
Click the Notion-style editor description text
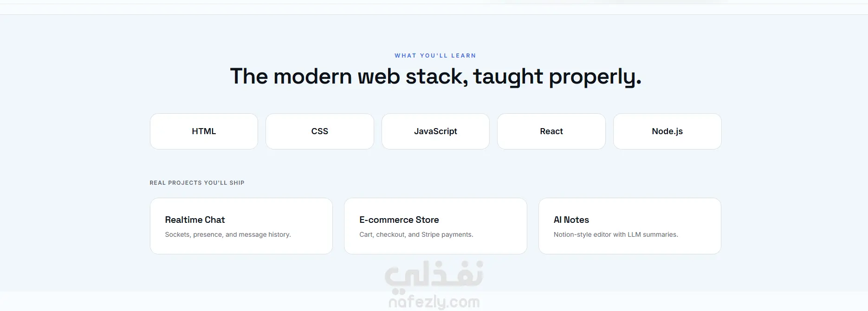tap(615, 234)
